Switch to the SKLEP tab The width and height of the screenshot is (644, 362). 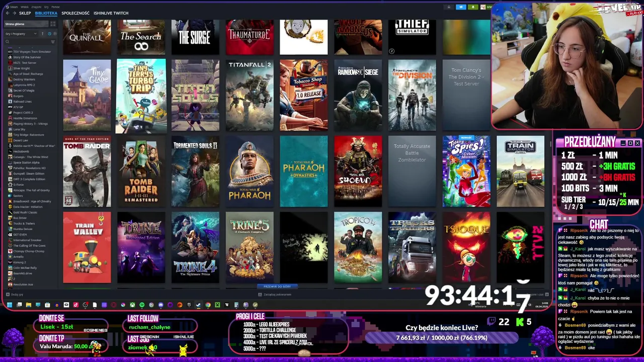(25, 13)
